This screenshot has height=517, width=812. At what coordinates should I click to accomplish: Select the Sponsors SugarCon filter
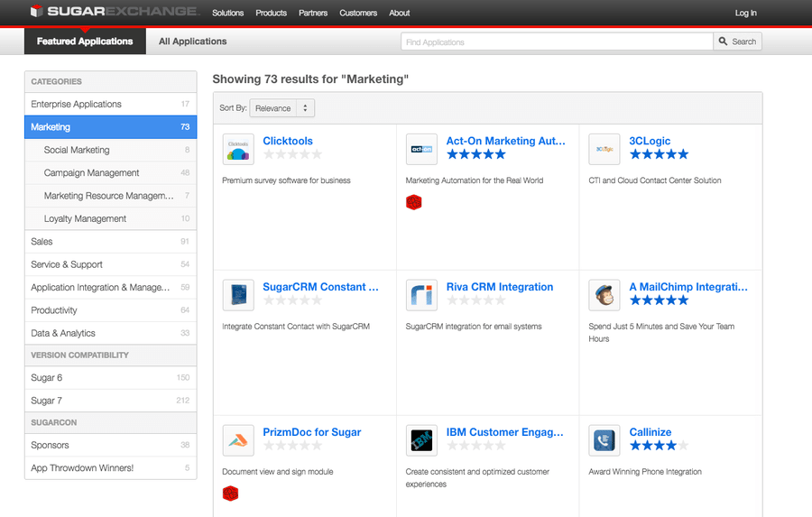coord(111,445)
